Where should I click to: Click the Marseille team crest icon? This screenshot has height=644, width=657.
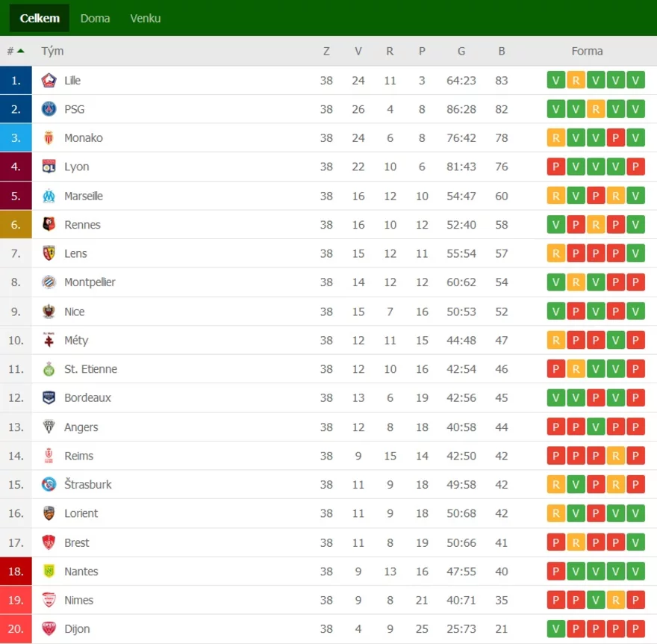click(49, 196)
